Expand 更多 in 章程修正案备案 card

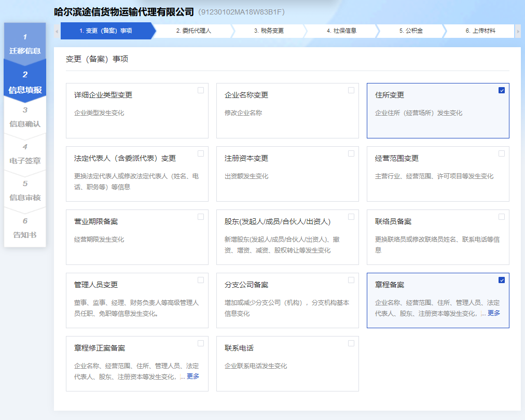click(193, 376)
